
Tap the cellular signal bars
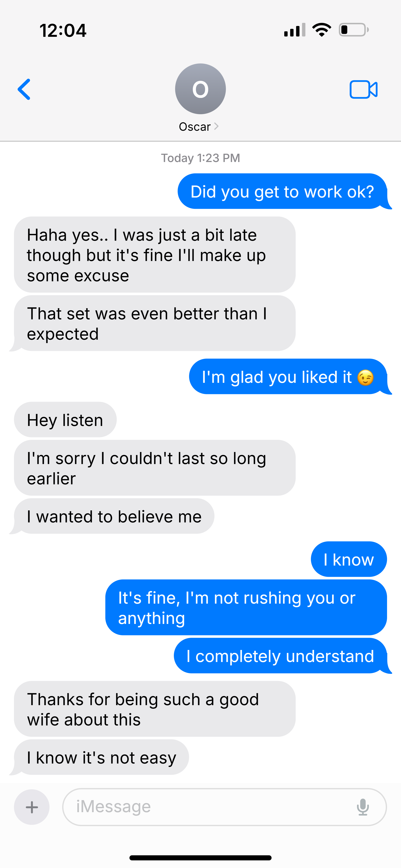click(295, 30)
